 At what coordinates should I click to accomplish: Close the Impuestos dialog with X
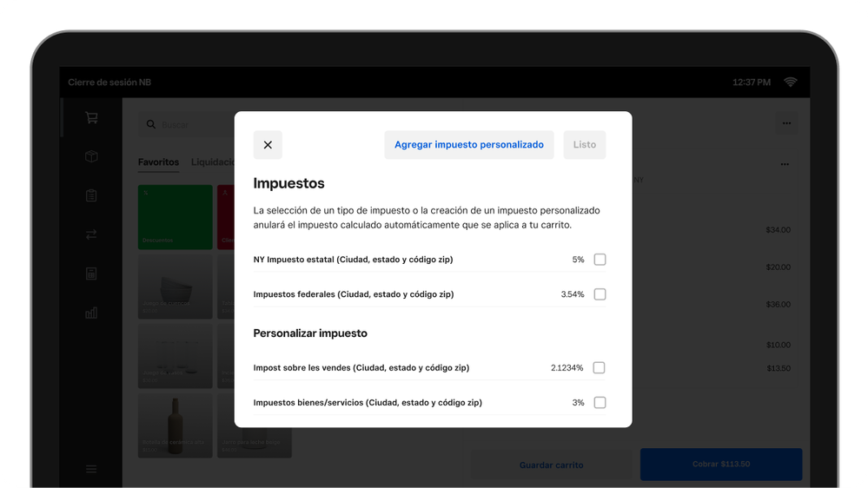(x=268, y=145)
